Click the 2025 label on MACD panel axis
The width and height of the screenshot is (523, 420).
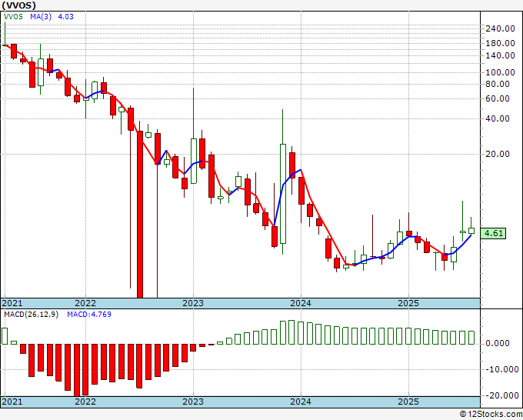point(408,402)
